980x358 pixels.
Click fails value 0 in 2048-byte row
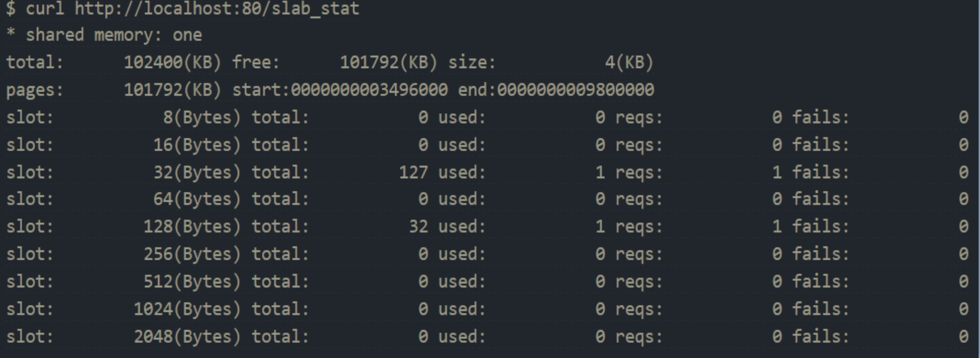click(x=963, y=337)
